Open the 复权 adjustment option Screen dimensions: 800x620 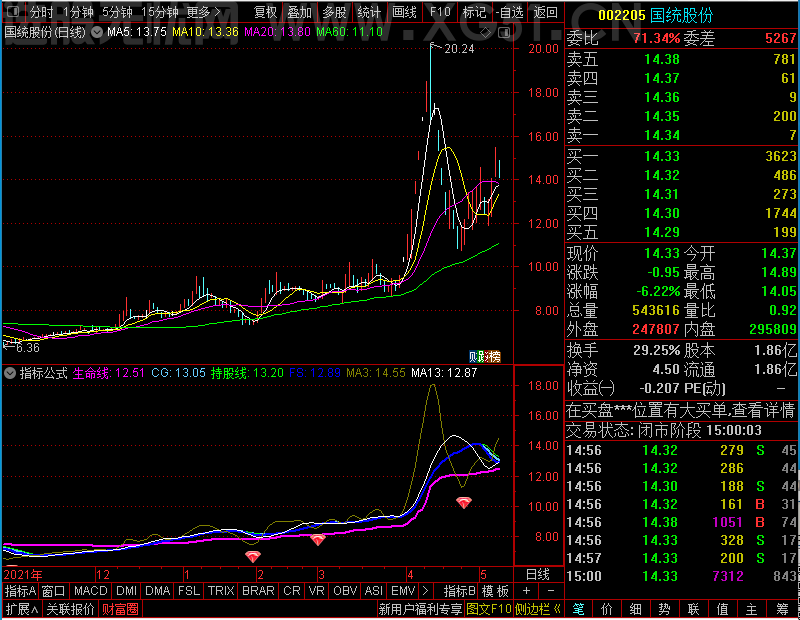click(265, 12)
